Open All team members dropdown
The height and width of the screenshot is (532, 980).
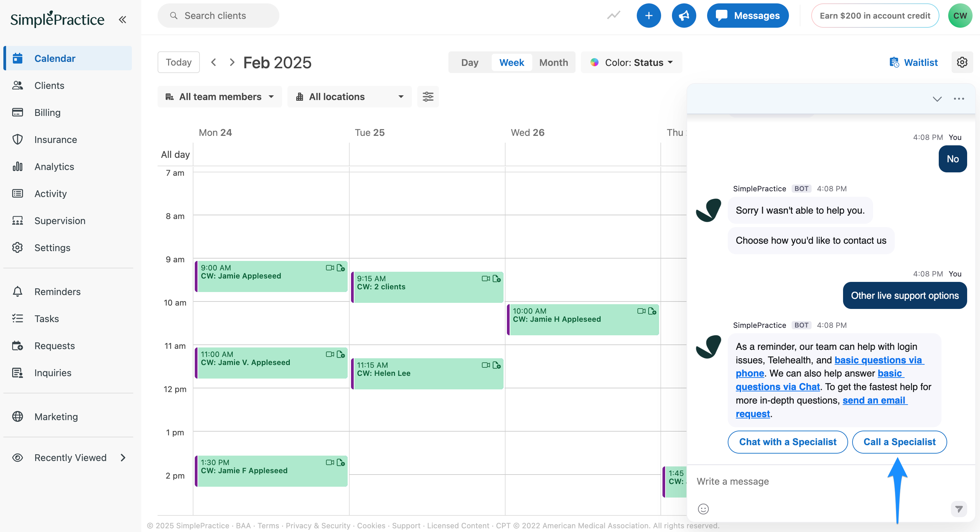pos(219,97)
